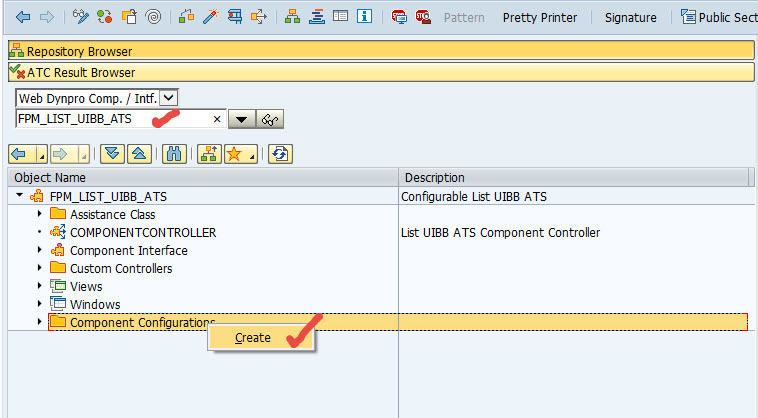Click the Public Section icon at toolbar right
Viewport: 758px width, 418px height.
point(688,17)
